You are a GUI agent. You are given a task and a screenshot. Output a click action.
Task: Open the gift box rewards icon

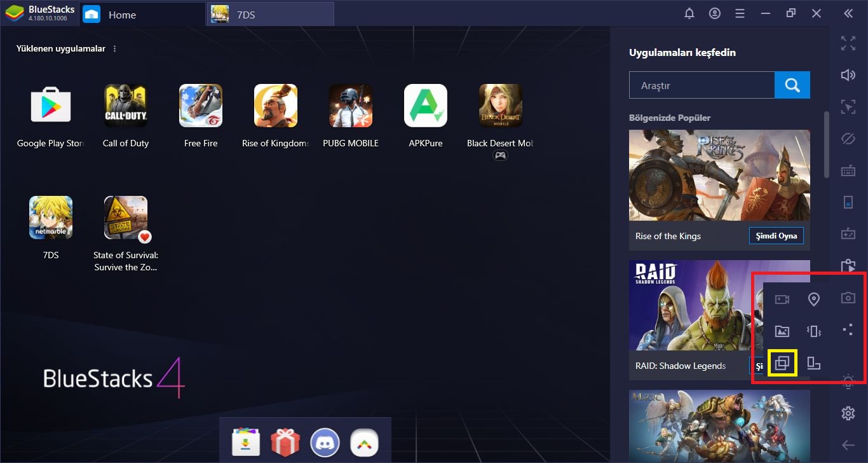coord(285,443)
